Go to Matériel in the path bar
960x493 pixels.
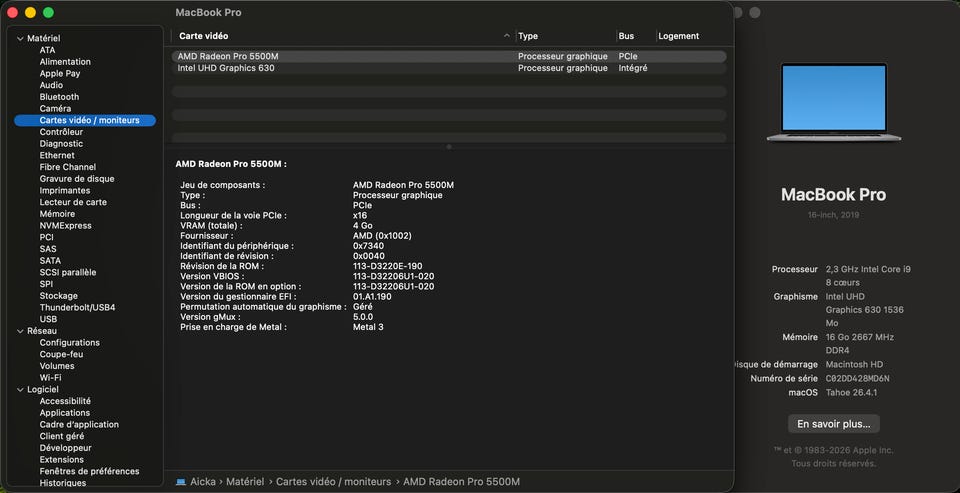(245, 482)
